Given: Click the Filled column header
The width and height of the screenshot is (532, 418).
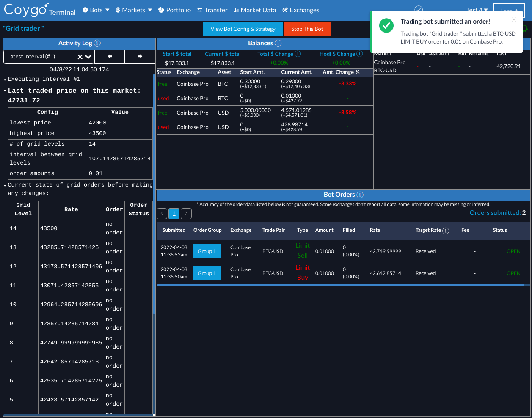Looking at the screenshot, I should [349, 230].
